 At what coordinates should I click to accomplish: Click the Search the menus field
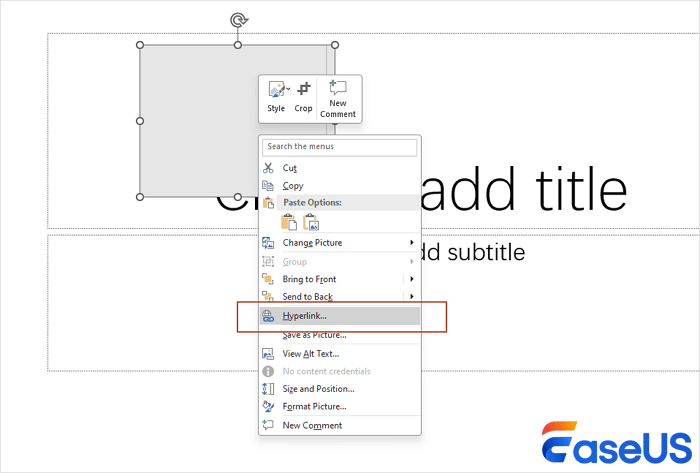pyautogui.click(x=339, y=147)
